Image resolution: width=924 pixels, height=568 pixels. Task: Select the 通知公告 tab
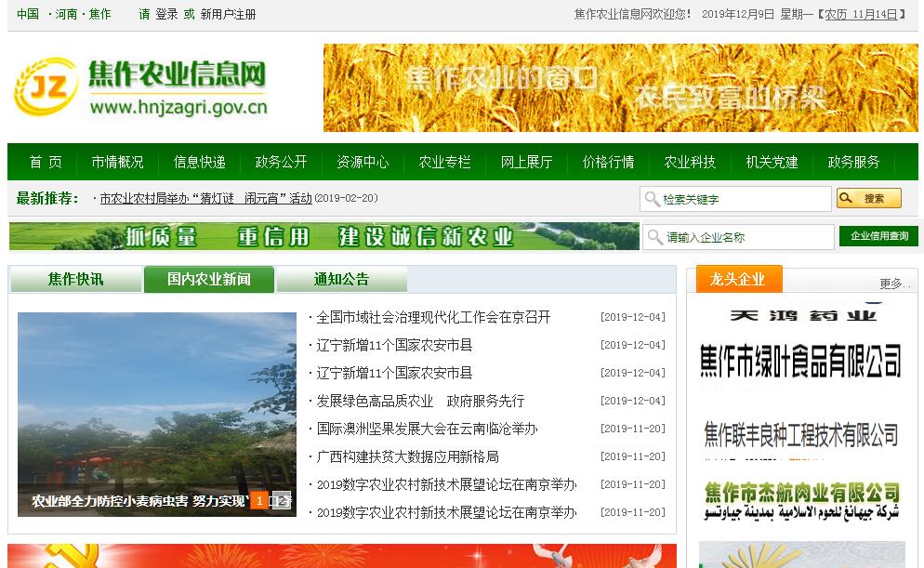[341, 279]
